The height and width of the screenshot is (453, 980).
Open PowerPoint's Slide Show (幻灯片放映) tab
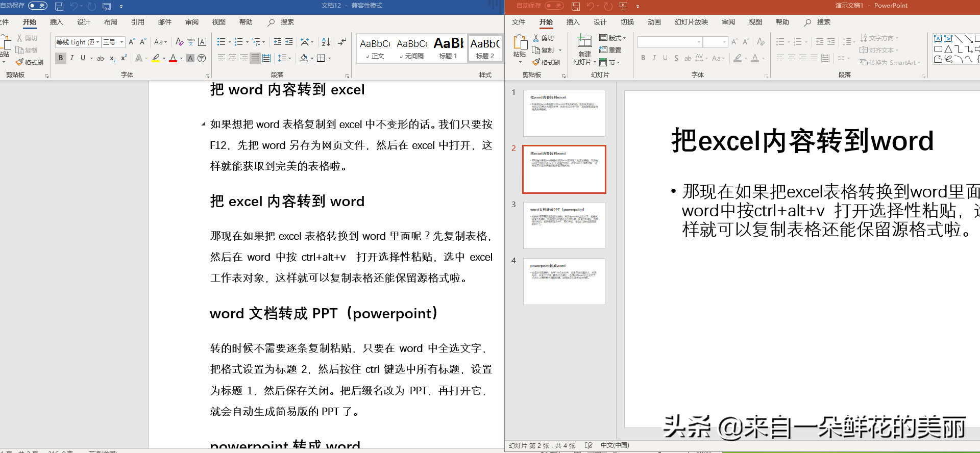click(x=691, y=22)
